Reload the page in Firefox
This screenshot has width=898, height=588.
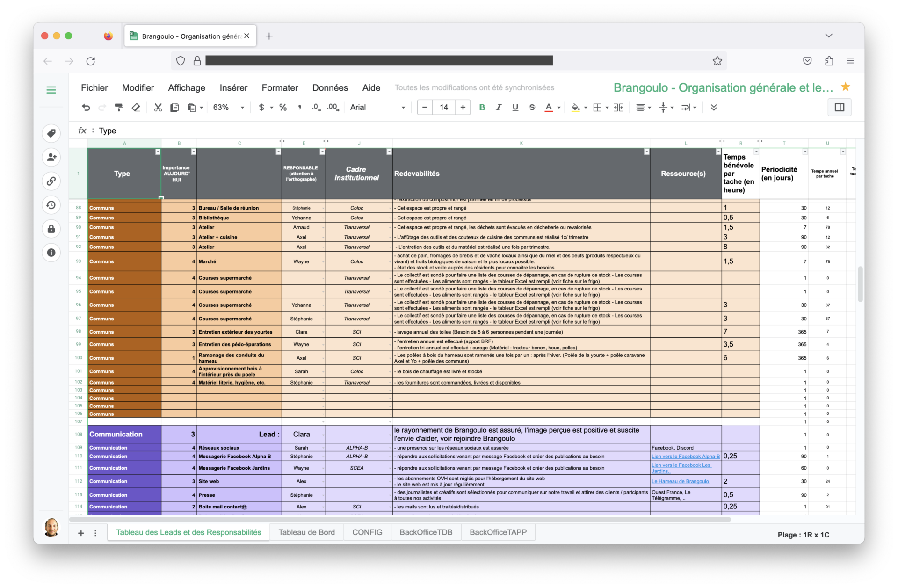(91, 61)
